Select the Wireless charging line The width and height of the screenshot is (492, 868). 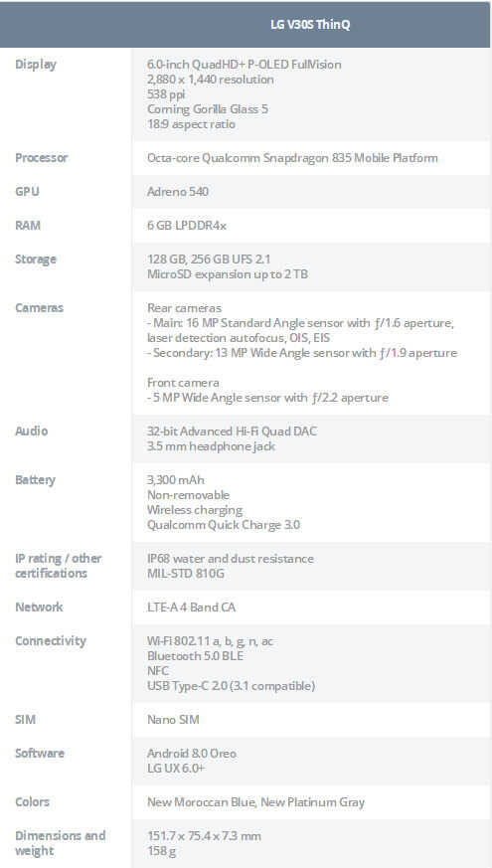[x=195, y=510]
